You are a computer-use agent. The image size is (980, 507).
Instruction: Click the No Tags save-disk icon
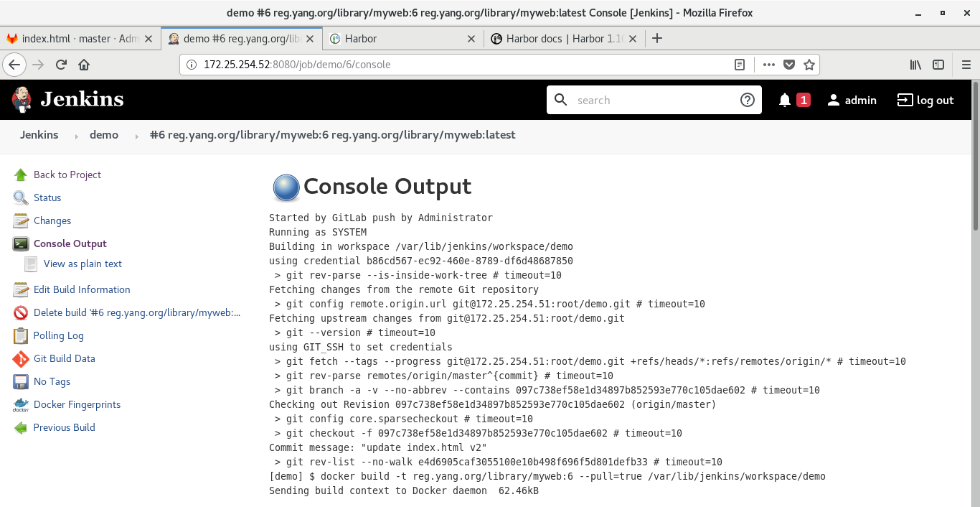coord(21,381)
